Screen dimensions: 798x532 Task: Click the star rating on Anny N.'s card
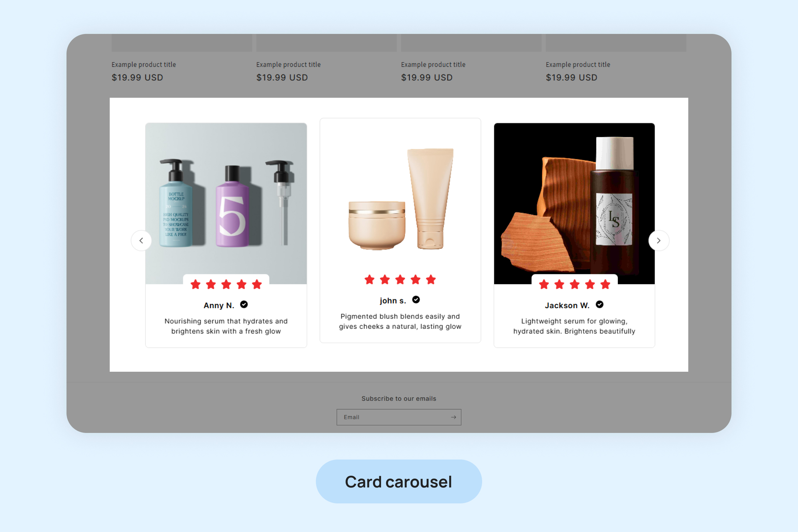[x=226, y=284]
